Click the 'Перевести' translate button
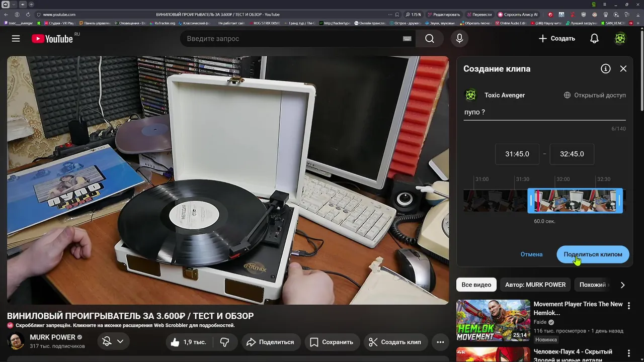 click(x=479, y=15)
